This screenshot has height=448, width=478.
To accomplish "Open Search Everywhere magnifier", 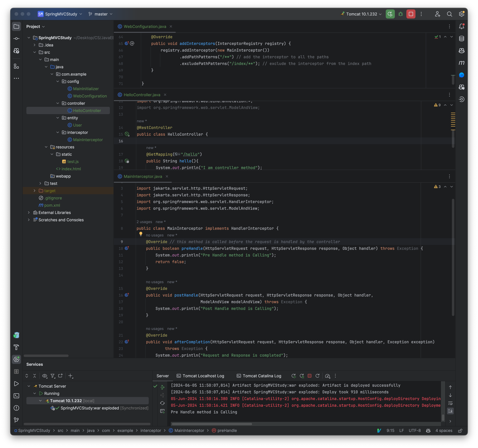I will click(449, 14).
